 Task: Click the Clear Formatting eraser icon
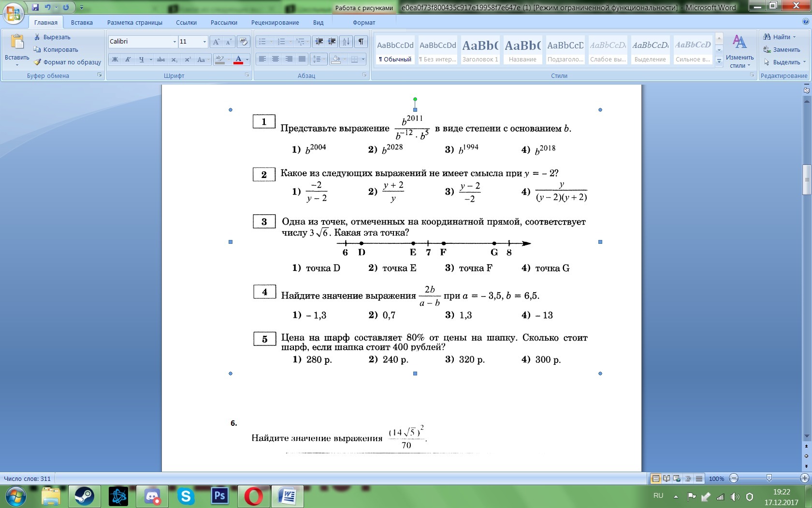pos(244,42)
